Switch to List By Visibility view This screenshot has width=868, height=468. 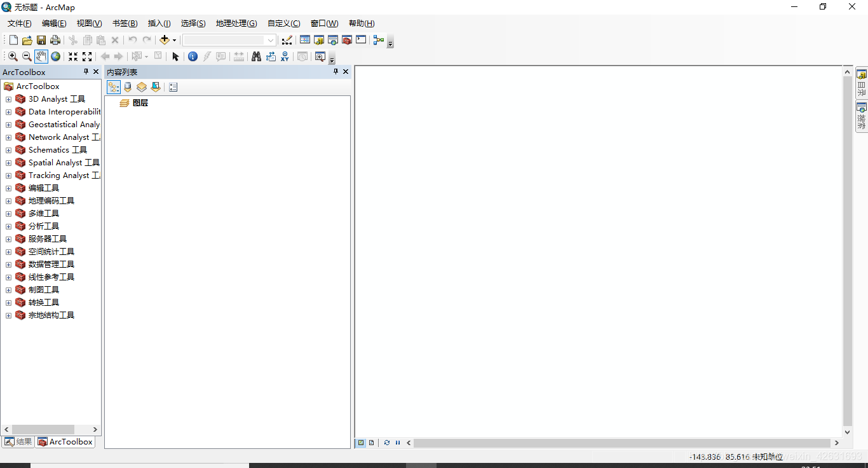pyautogui.click(x=142, y=87)
